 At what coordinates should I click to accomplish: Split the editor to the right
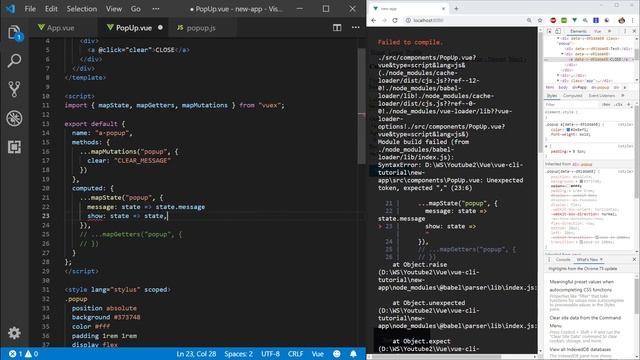(x=337, y=28)
